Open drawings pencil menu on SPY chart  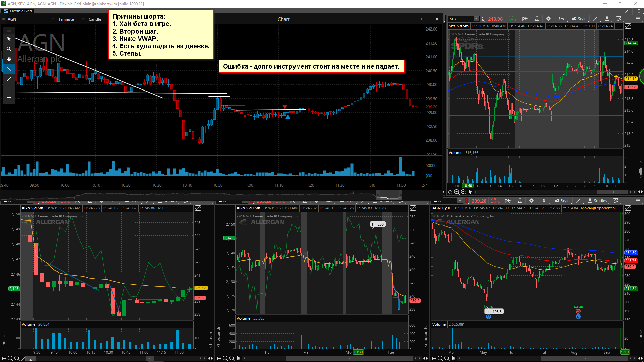click(595, 19)
